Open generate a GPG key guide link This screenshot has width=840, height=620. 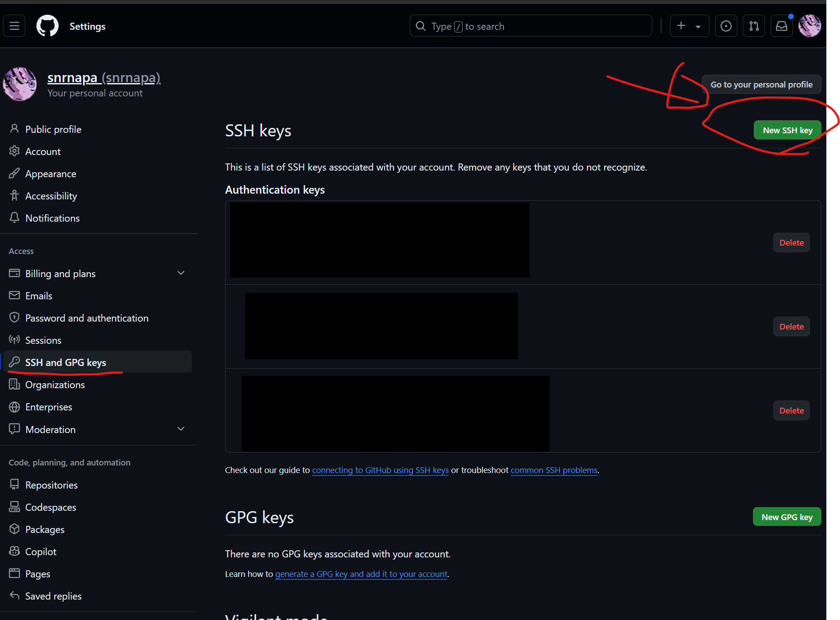(361, 574)
